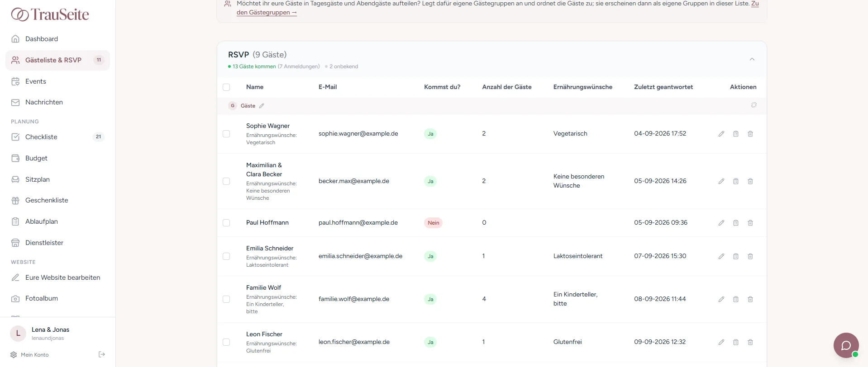This screenshot has width=868, height=367.
Task: Rename the Gäste group with pencil icon
Action: pos(262,106)
